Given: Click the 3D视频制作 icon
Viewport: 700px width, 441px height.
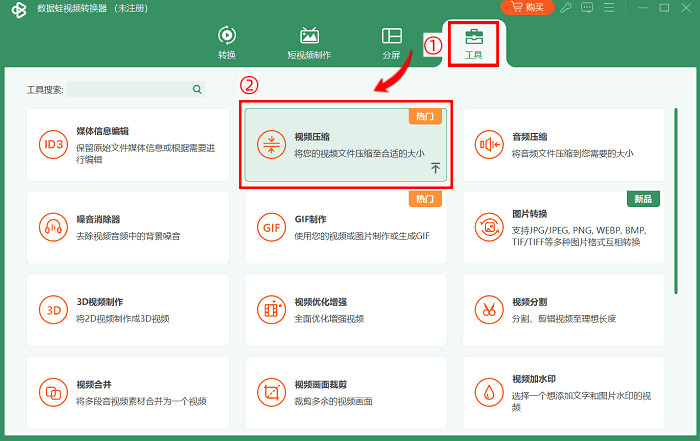Looking at the screenshot, I should [53, 310].
